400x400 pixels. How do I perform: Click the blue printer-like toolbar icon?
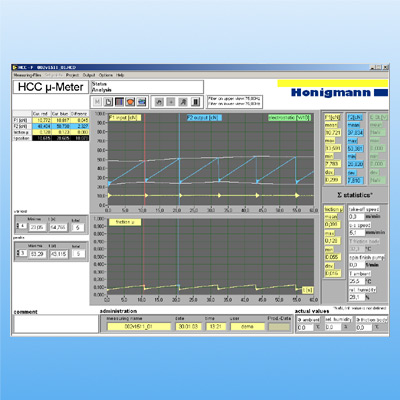click(142, 102)
